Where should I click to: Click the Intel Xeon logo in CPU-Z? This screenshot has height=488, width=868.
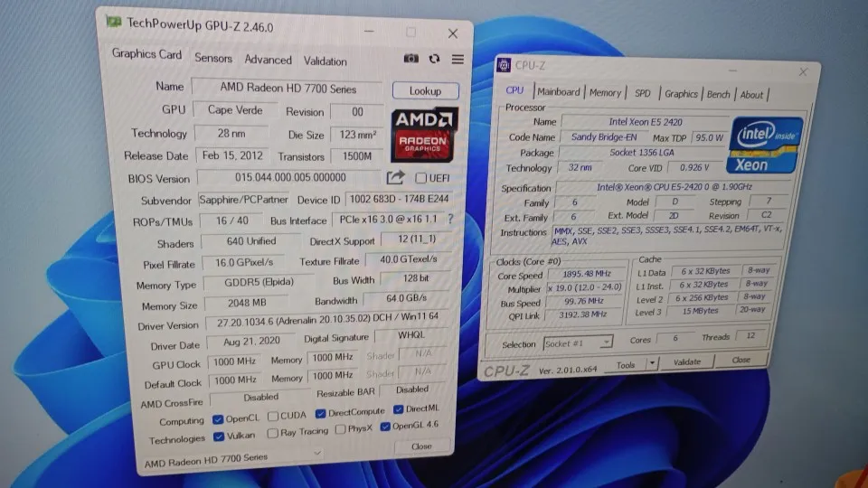click(766, 145)
